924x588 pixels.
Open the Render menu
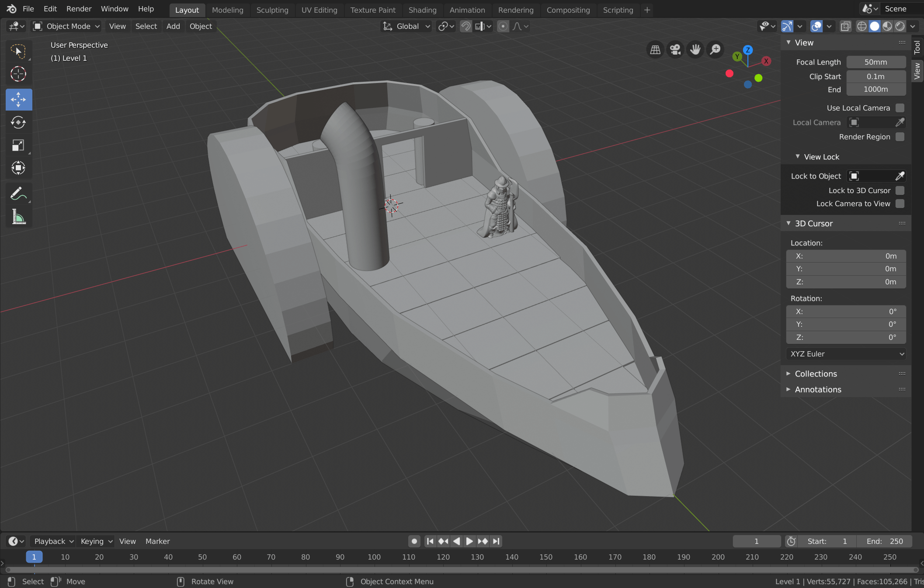click(79, 9)
